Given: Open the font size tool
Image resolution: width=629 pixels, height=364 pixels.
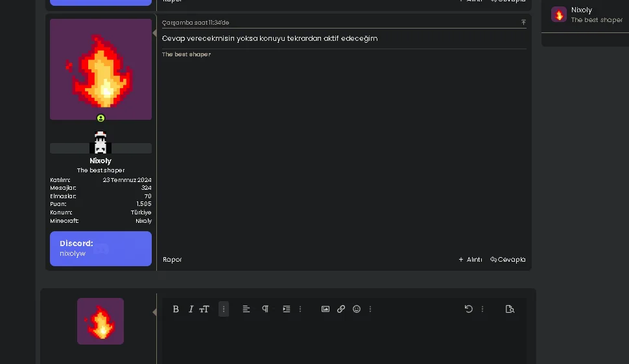Looking at the screenshot, I should coord(204,309).
